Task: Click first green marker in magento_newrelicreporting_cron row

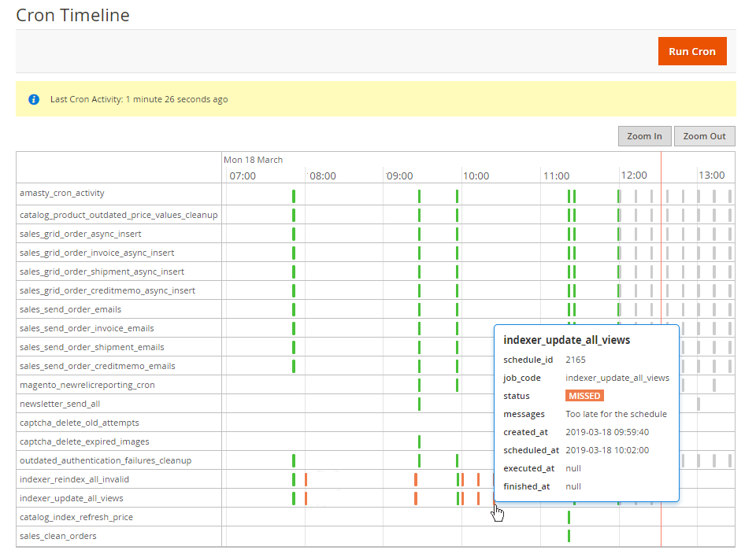Action: click(x=419, y=385)
